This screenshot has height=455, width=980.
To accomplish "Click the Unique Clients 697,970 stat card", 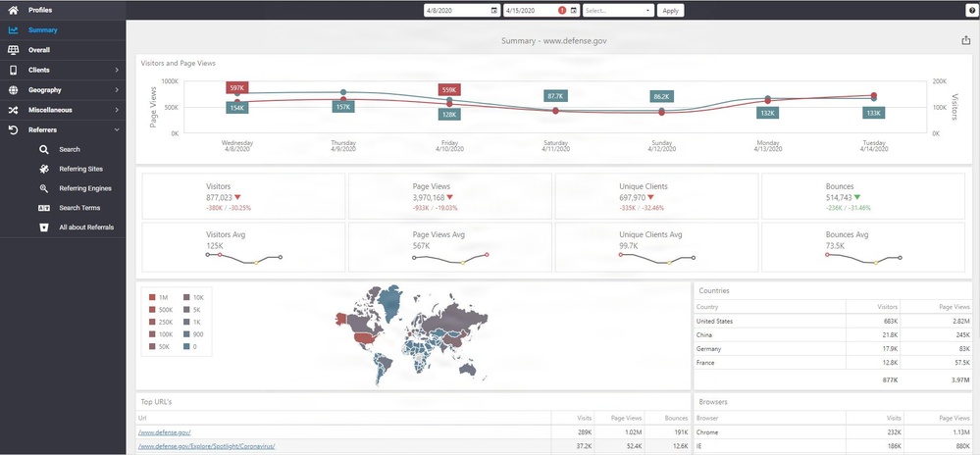I will point(656,196).
